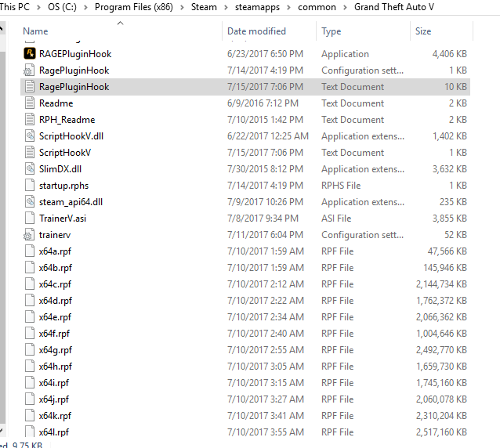Open Steam folder in breadcrumb path
500x448 pixels.
(204, 7)
